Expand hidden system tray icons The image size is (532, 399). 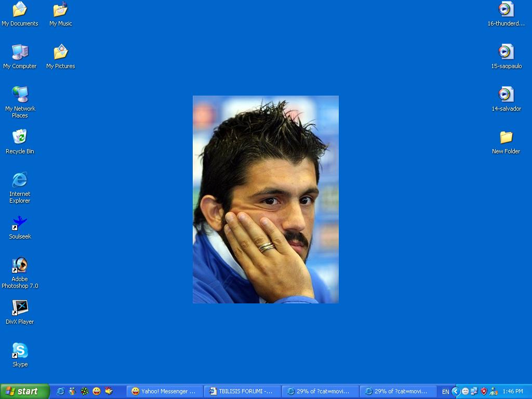click(x=456, y=391)
